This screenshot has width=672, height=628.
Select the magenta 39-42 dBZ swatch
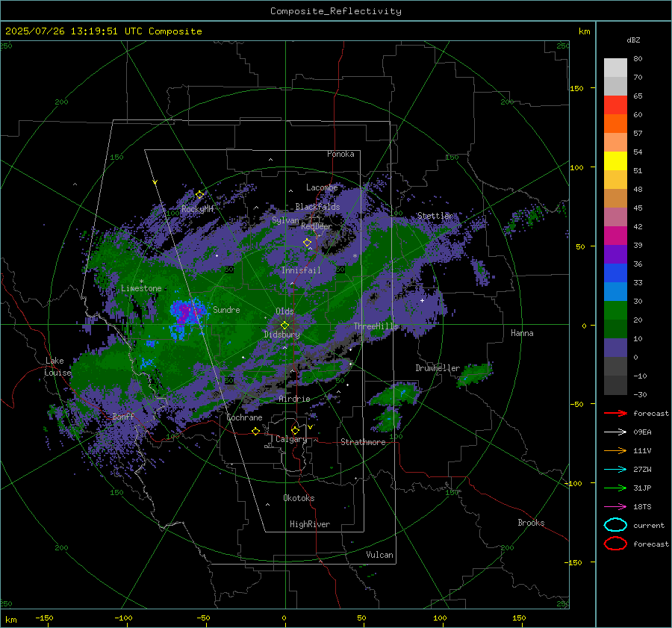tap(615, 236)
